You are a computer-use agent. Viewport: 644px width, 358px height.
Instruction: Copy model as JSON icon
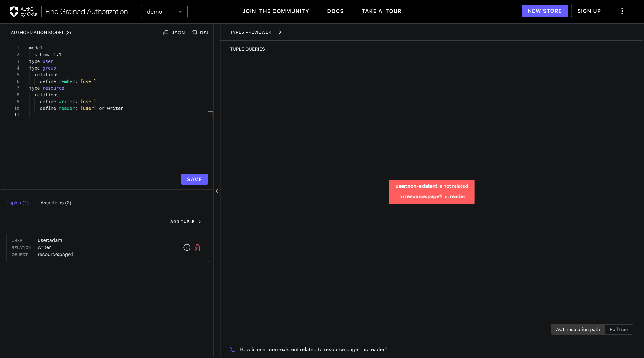point(166,33)
